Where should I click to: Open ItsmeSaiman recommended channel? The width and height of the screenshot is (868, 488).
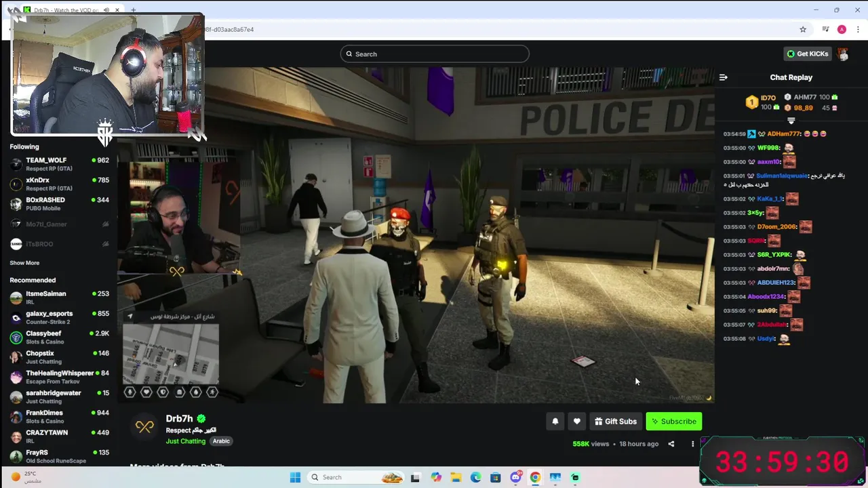click(x=60, y=298)
